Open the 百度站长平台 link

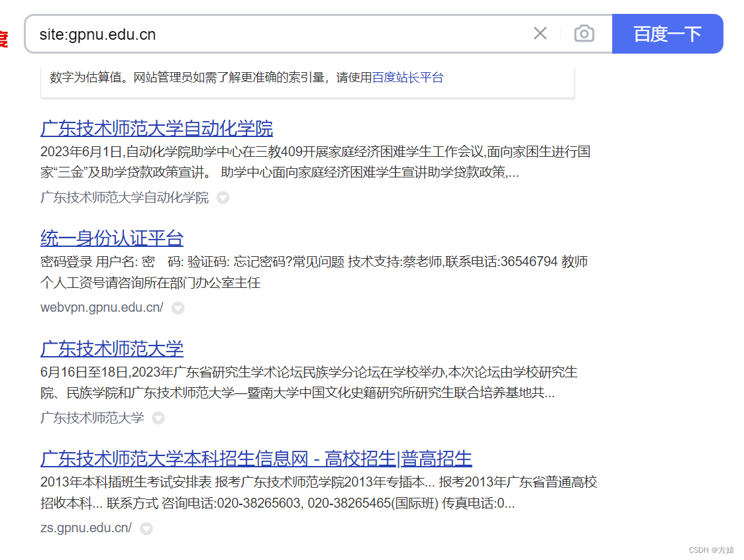click(407, 77)
